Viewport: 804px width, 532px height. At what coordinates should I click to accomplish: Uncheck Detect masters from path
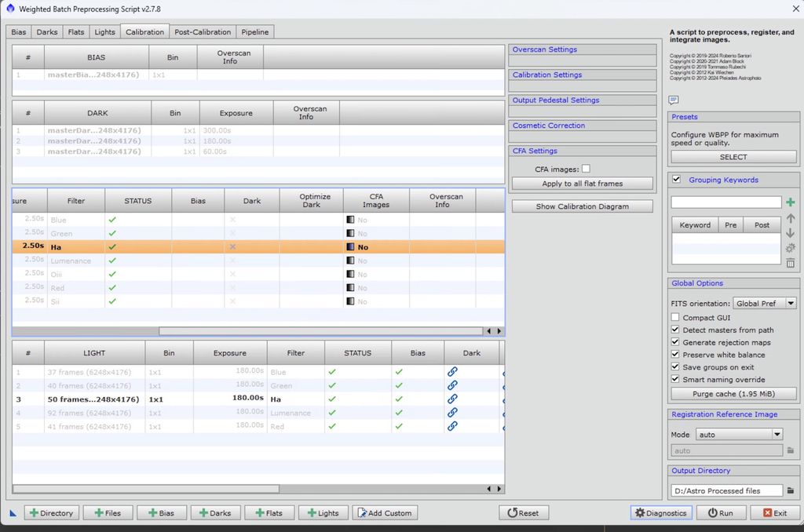(675, 330)
